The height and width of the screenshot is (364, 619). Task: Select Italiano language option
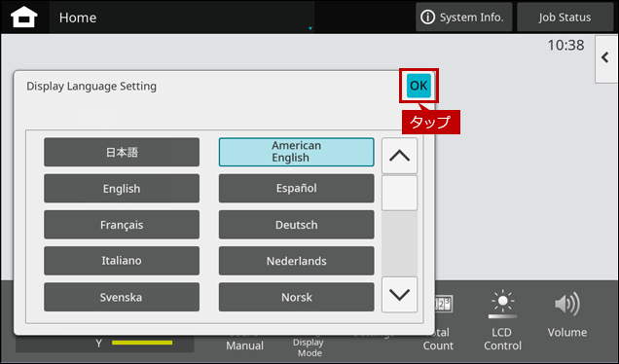(x=122, y=261)
